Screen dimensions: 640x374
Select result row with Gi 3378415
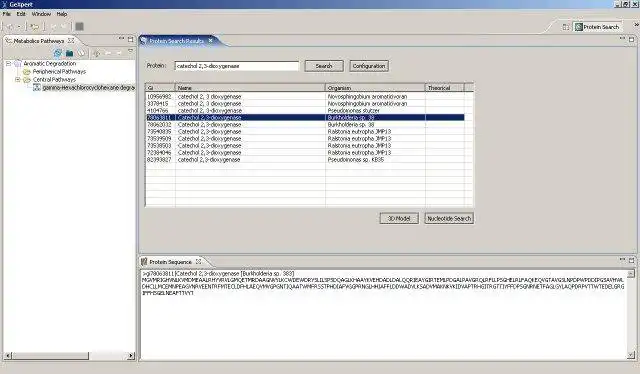[x=305, y=104]
